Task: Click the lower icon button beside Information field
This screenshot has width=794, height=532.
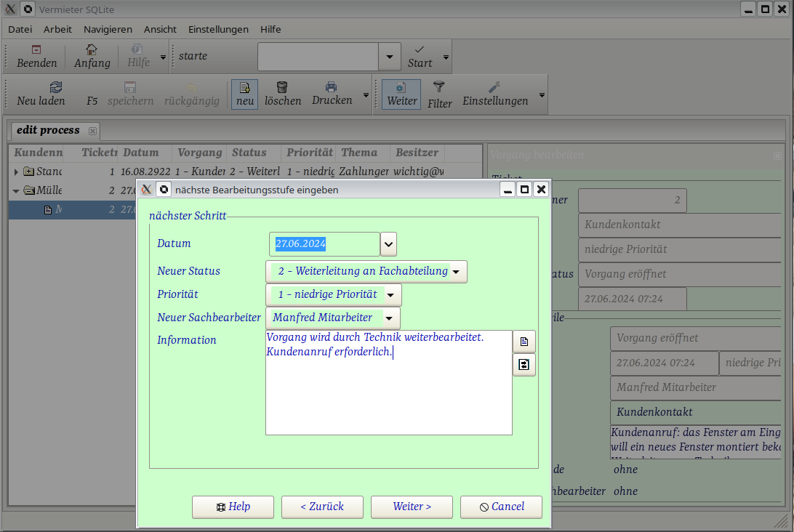Action: pyautogui.click(x=524, y=365)
